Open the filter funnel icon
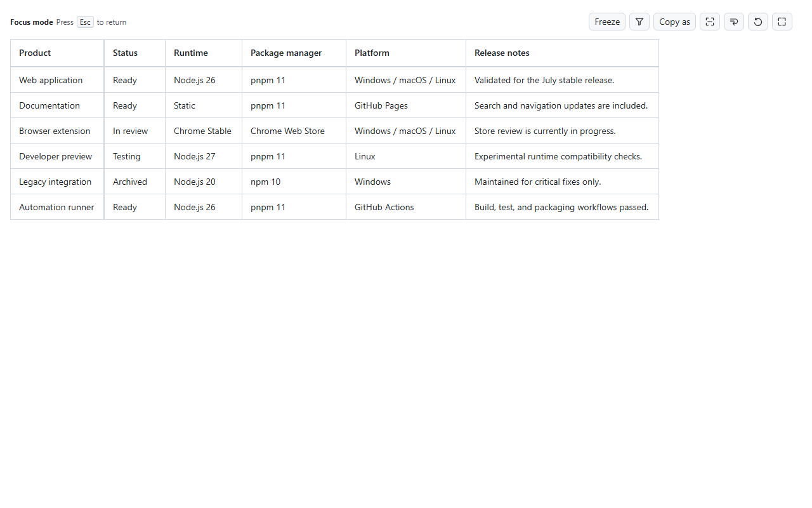 click(x=639, y=22)
